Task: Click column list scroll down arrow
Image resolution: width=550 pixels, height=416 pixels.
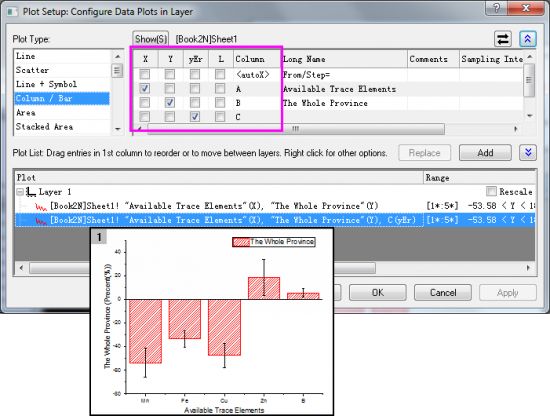Action: coord(530,115)
